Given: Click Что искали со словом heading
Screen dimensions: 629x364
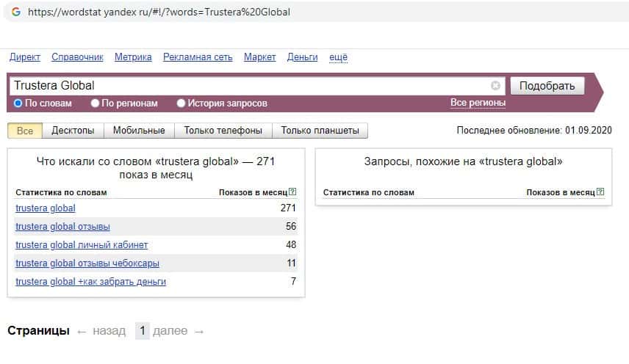Looking at the screenshot, I should [x=156, y=168].
